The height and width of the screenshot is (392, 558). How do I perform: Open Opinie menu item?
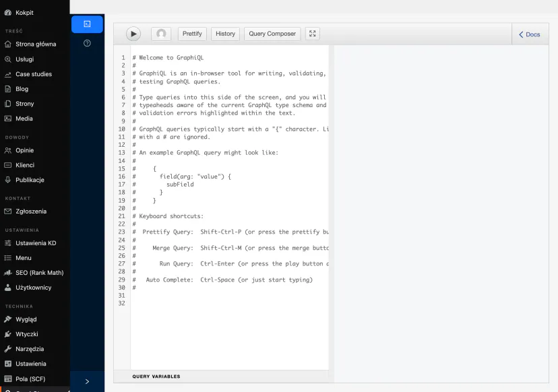tap(35, 150)
